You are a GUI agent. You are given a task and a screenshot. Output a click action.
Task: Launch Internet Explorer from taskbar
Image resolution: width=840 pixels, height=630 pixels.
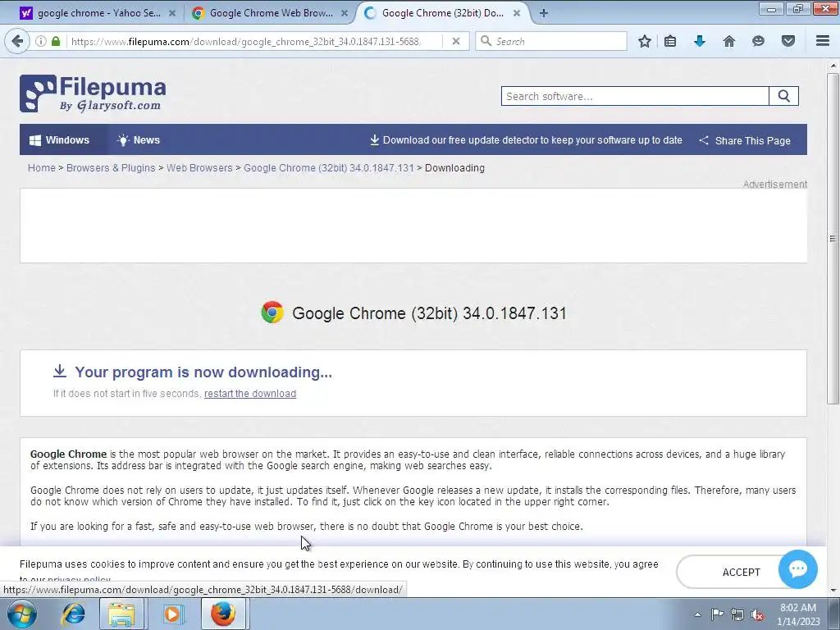(73, 614)
